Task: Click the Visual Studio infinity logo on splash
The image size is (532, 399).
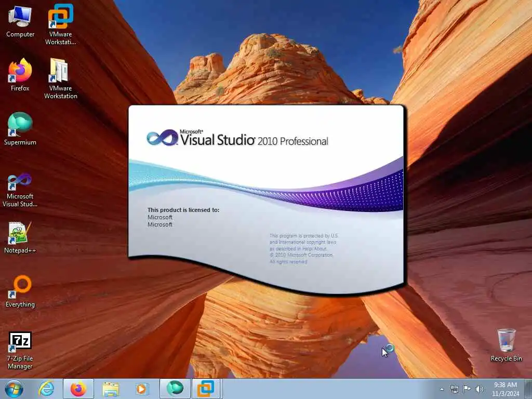Action: [x=163, y=138]
